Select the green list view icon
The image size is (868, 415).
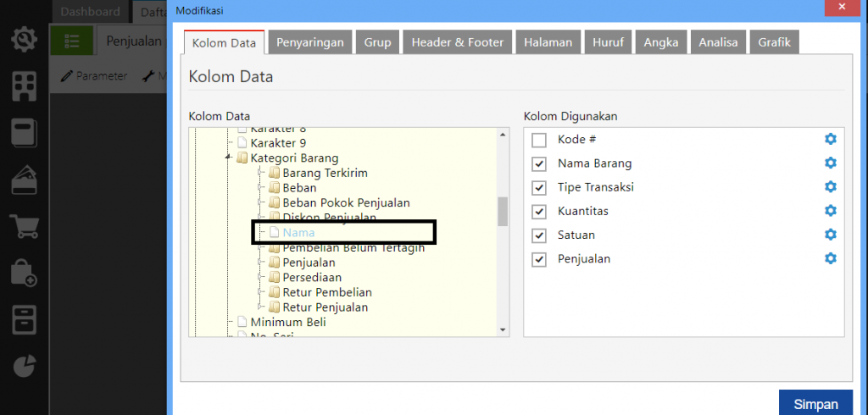point(72,41)
